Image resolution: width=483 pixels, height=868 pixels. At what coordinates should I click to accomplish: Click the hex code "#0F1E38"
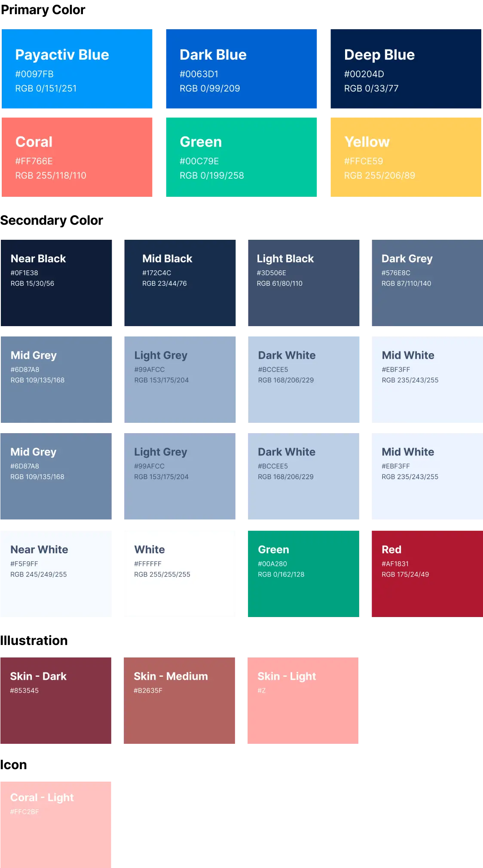[24, 273]
